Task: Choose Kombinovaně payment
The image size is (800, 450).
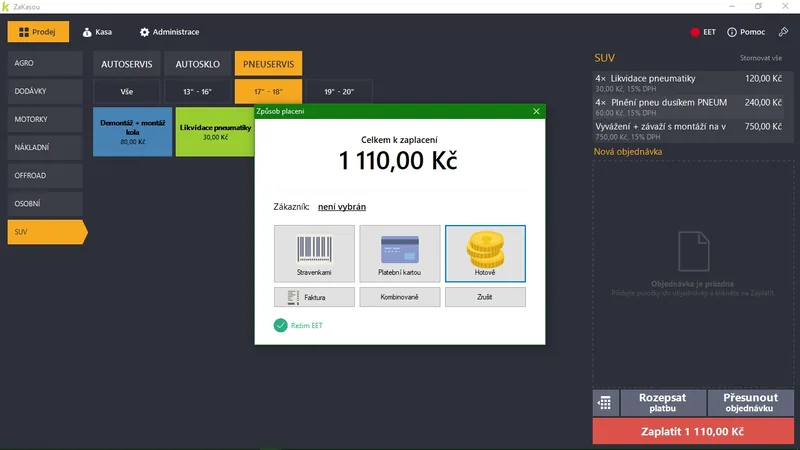Action: point(399,297)
